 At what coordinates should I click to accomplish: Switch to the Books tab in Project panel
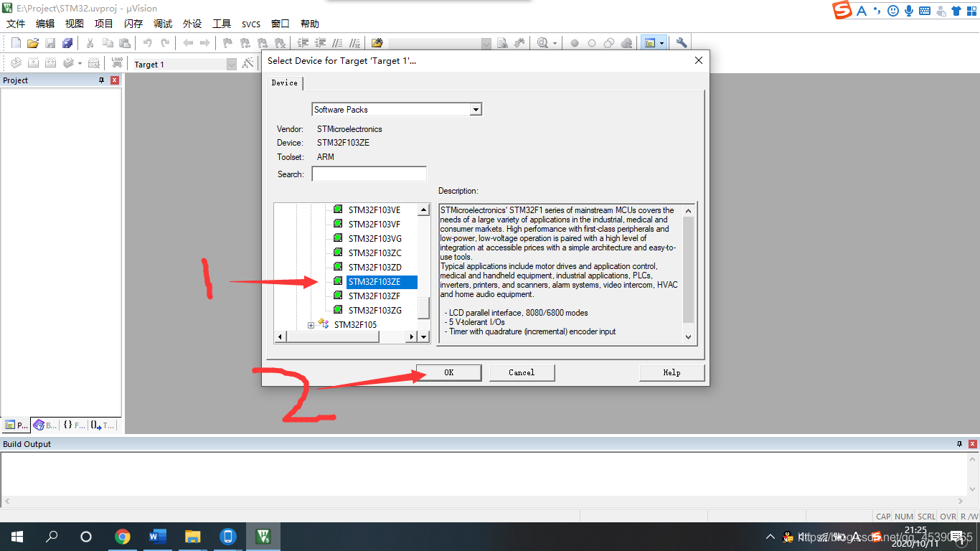[45, 425]
